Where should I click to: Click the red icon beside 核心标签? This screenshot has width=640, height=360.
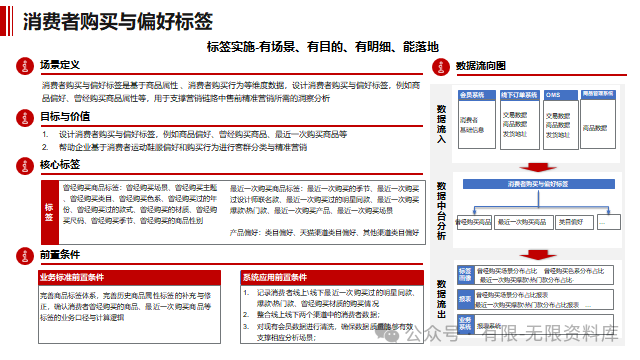pyautogui.click(x=24, y=166)
